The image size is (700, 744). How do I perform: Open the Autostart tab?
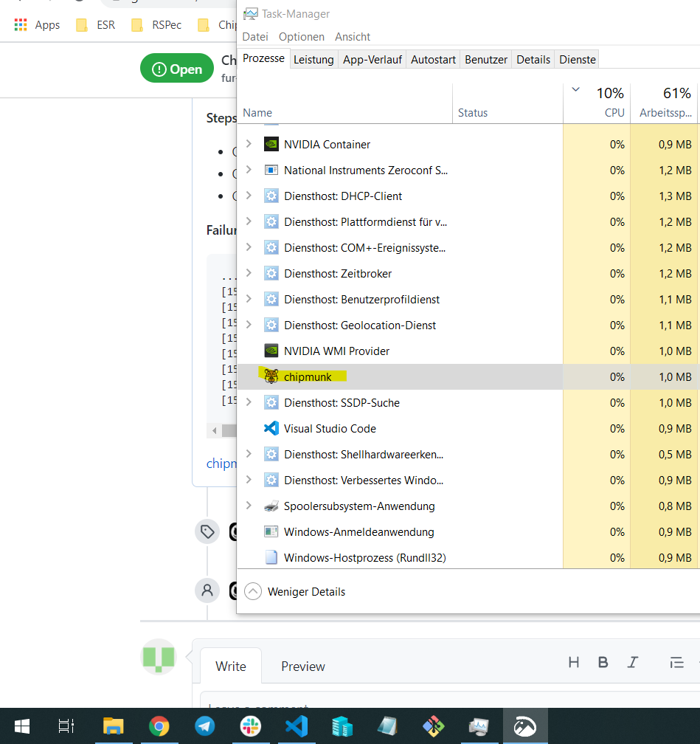pos(433,59)
